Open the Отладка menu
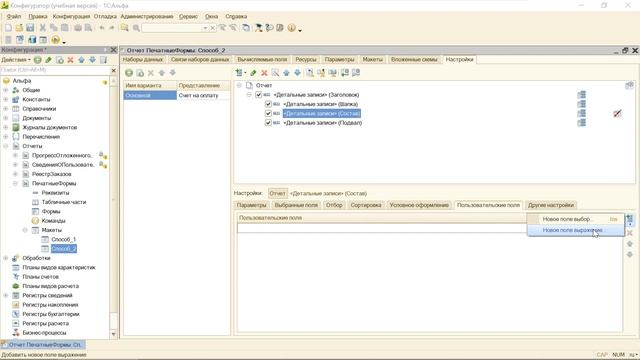 coord(105,16)
